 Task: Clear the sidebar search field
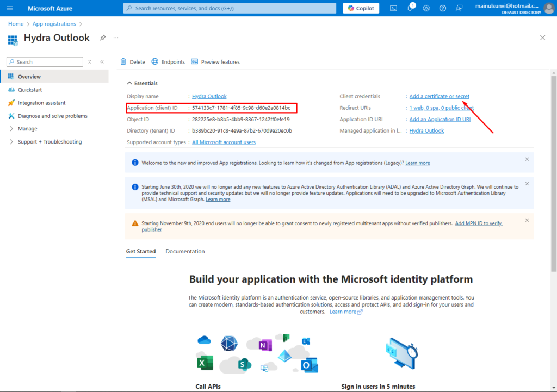pyautogui.click(x=90, y=62)
